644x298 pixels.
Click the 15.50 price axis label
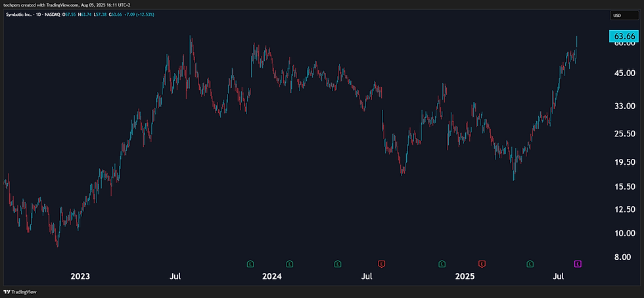click(x=624, y=186)
